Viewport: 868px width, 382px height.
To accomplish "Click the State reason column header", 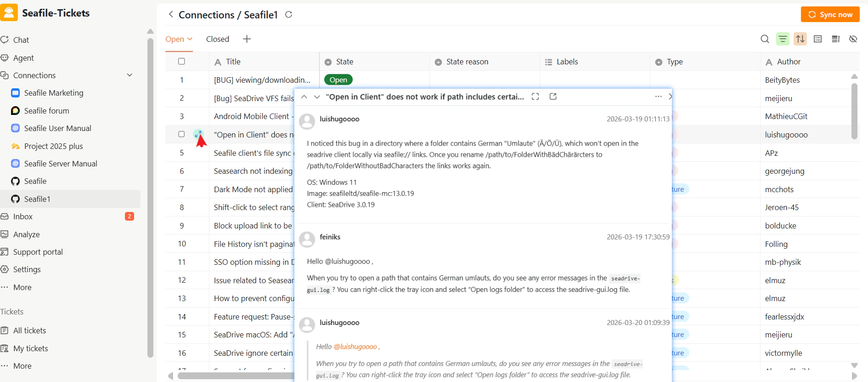I will (x=485, y=62).
